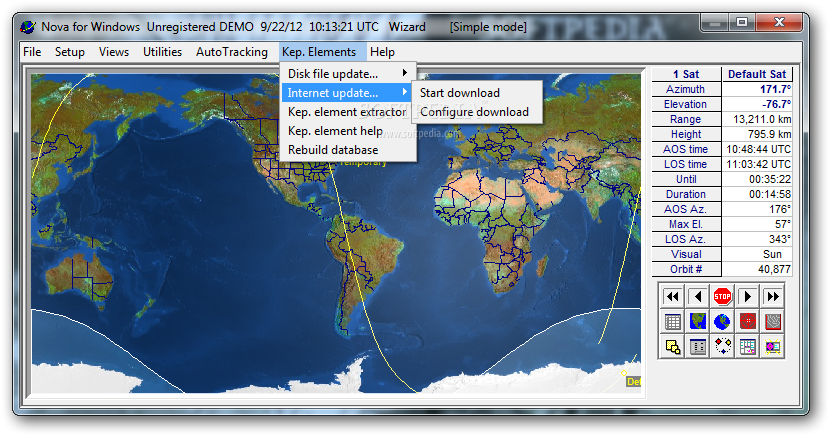The image size is (830, 436).
Task: Select the rectangular world map view icon
Action: [698, 321]
